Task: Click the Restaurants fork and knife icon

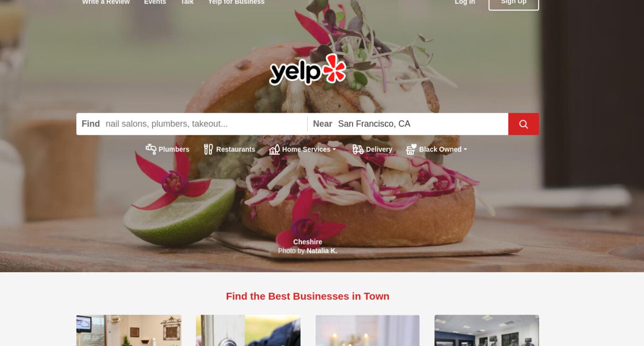Action: (x=208, y=149)
